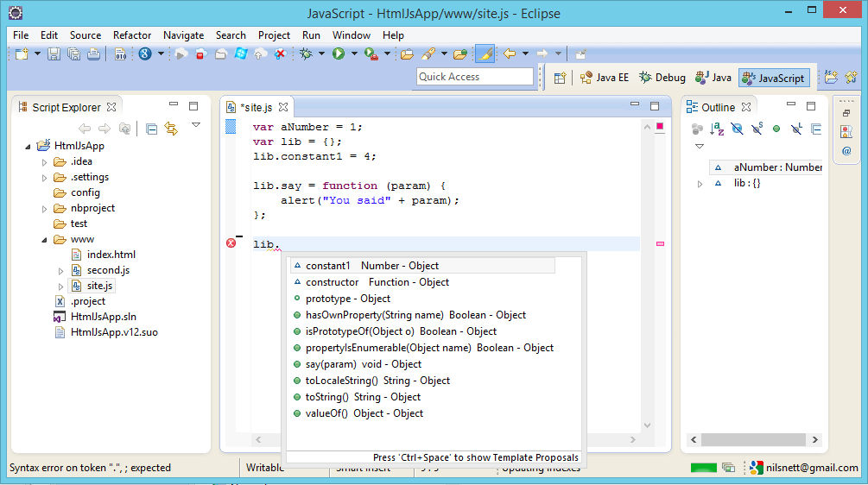The image size is (868, 485).
Task: Click the red syntax error marker
Action: pos(231,244)
